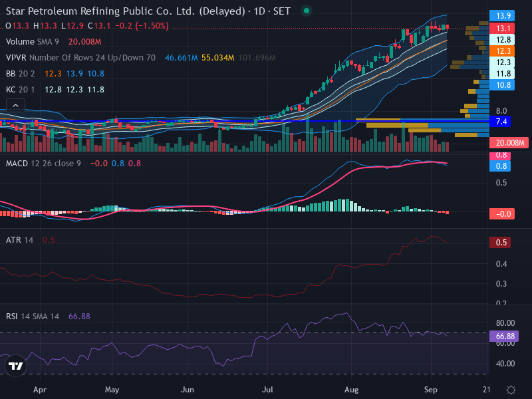Select the Volume SMA 9 legend
532x399 pixels.
[32, 42]
